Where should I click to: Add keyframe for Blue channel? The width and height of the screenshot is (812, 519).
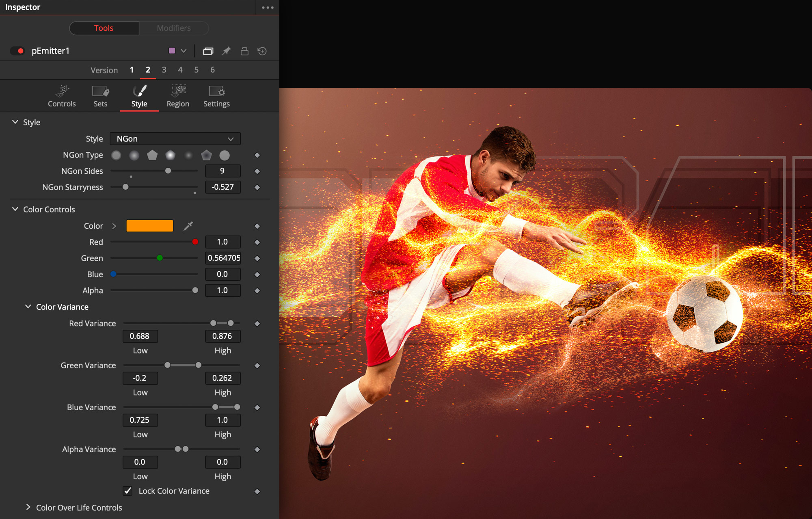pyautogui.click(x=257, y=275)
